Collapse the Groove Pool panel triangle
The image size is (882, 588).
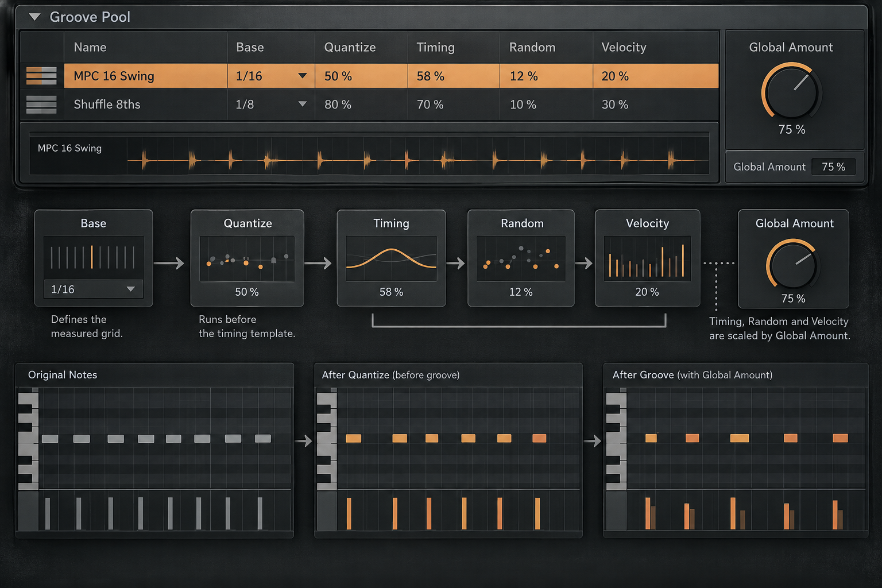tap(34, 17)
